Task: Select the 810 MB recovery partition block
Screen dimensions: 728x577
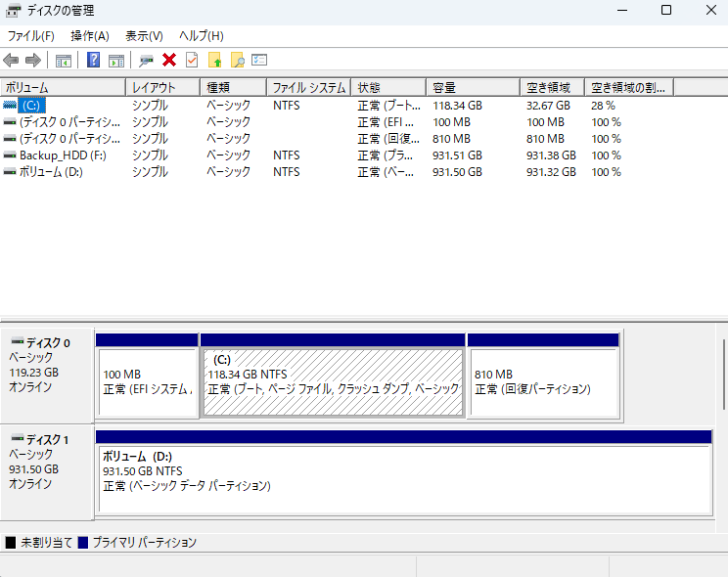Action: click(543, 381)
